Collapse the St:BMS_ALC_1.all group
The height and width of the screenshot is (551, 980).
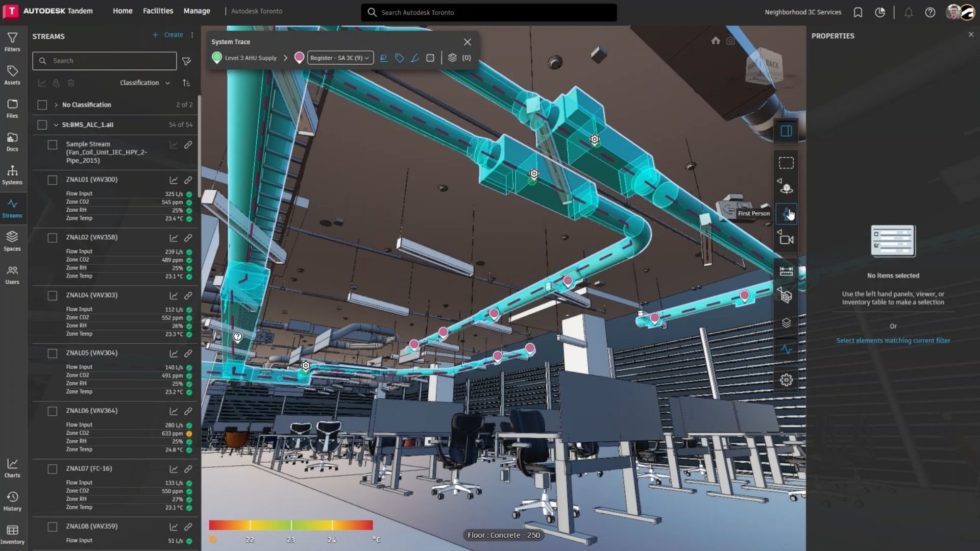(56, 124)
